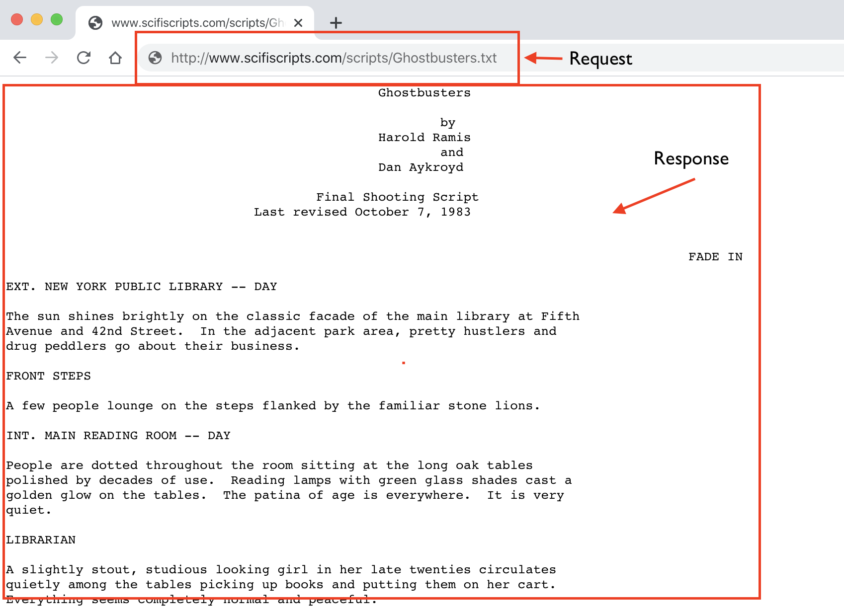The image size is (844, 616).
Task: Reload the Ghostbusters script page
Action: (84, 58)
